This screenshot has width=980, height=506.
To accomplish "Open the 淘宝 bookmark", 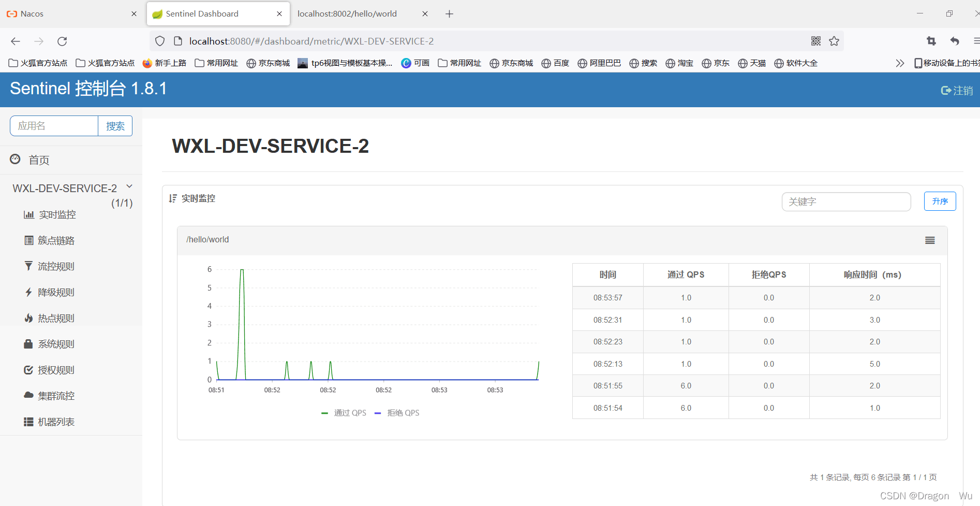I will [x=679, y=63].
